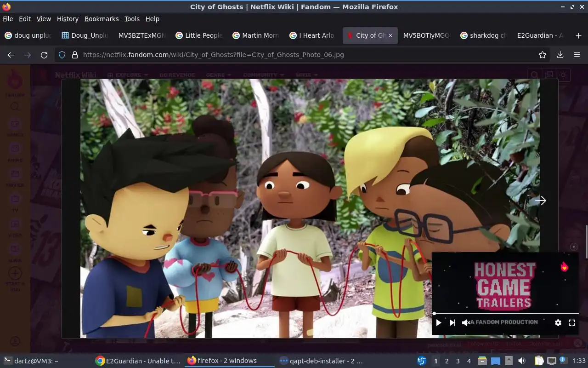This screenshot has height=368, width=588.
Task: Switch to the MV5BOTIyMGQ tab
Action: point(426,35)
